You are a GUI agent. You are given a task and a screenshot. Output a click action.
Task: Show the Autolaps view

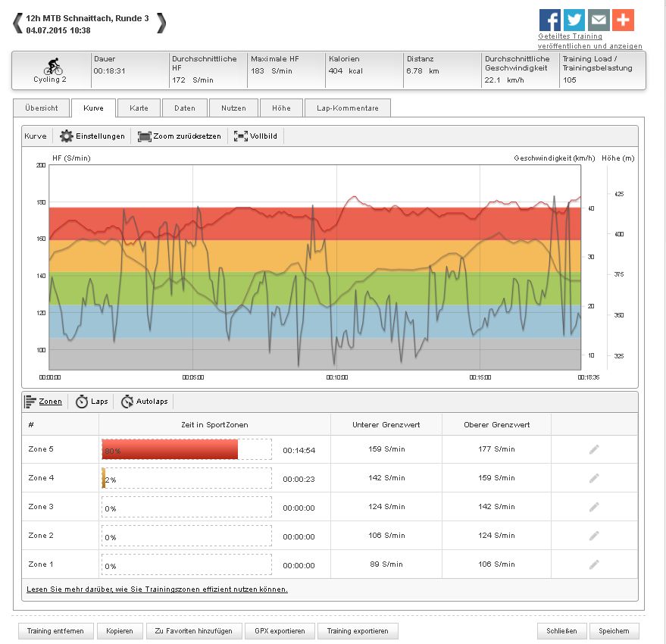pyautogui.click(x=145, y=402)
